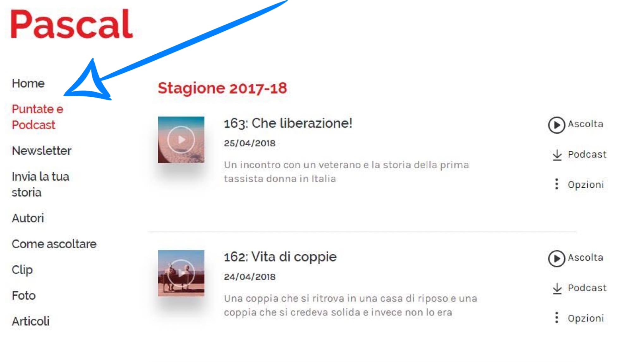Click the Vita di coppie episode thumbnail

[181, 273]
